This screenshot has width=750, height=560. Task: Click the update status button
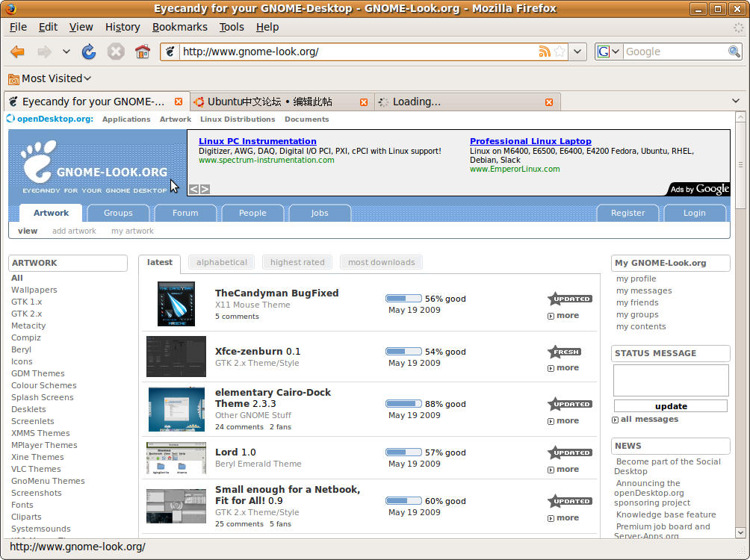pyautogui.click(x=671, y=406)
